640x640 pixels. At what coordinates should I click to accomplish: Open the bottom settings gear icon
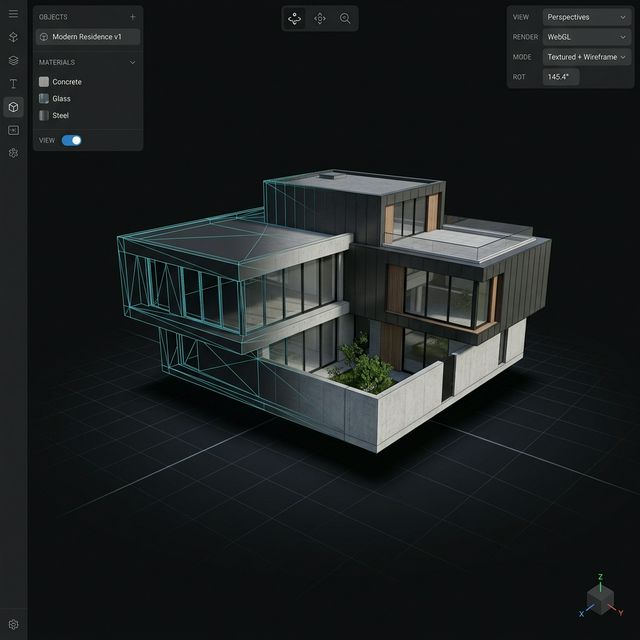point(13,624)
